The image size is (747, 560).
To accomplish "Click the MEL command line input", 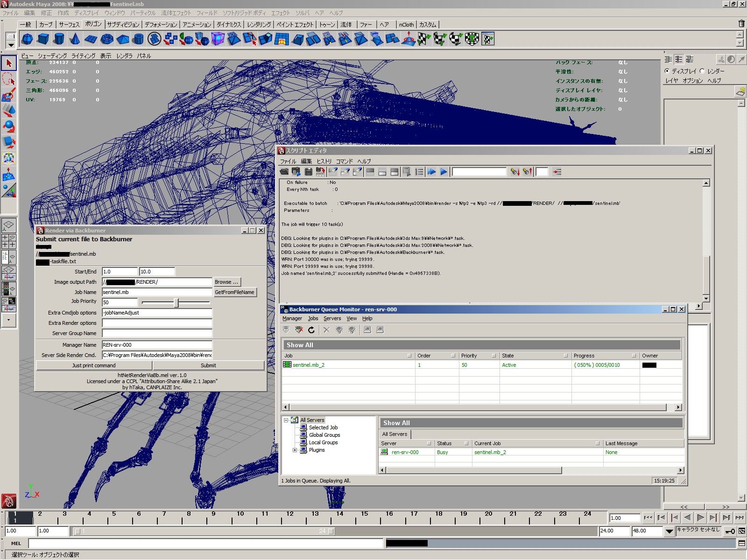I will pyautogui.click(x=205, y=543).
